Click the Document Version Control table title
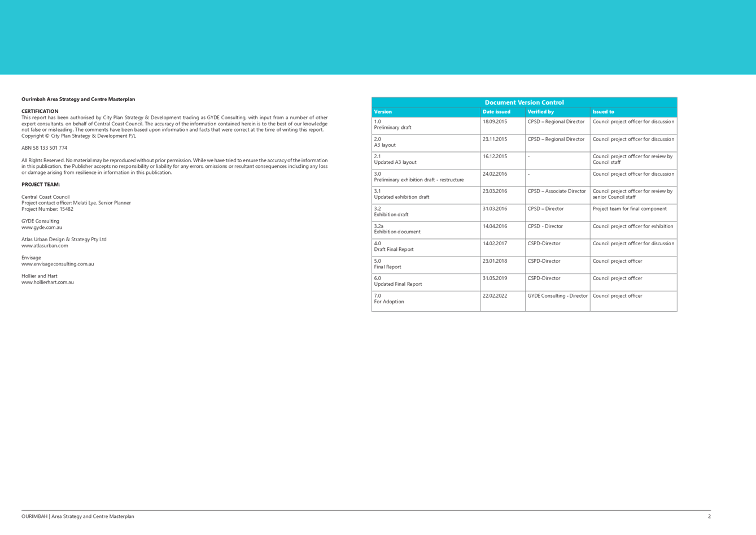The image size is (756, 535). pyautogui.click(x=523, y=102)
